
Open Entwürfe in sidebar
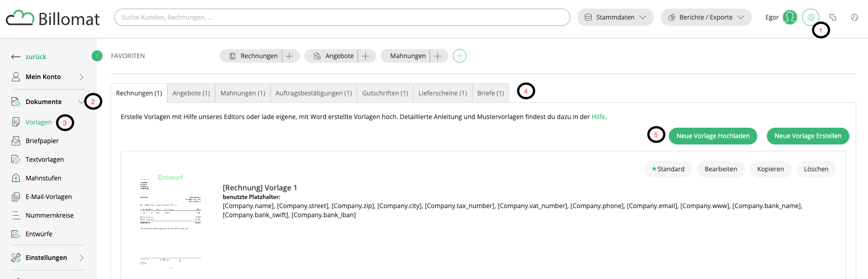(39, 234)
